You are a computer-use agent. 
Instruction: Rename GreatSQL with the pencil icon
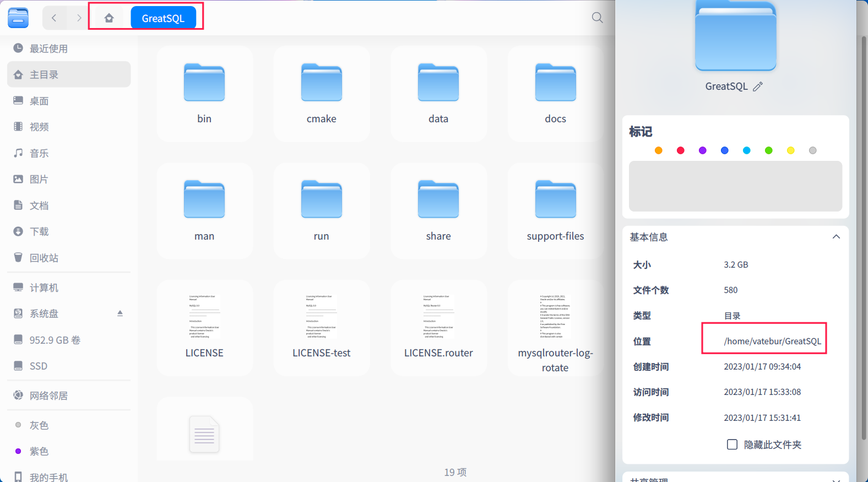(758, 86)
